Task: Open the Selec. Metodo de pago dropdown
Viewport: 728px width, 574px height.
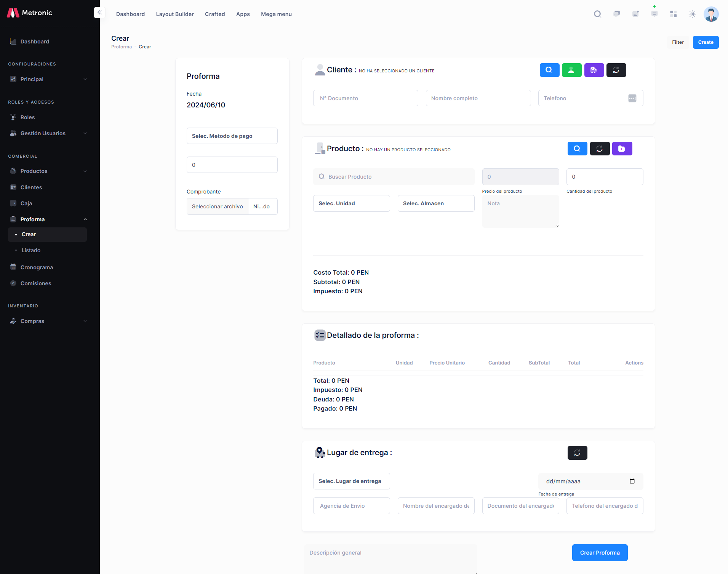Action: click(x=232, y=136)
